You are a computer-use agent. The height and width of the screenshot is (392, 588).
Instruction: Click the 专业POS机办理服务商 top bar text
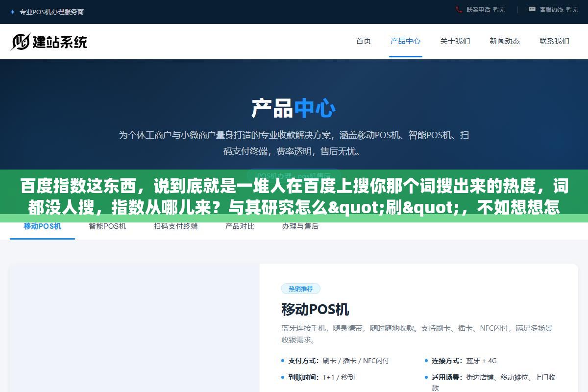51,12
